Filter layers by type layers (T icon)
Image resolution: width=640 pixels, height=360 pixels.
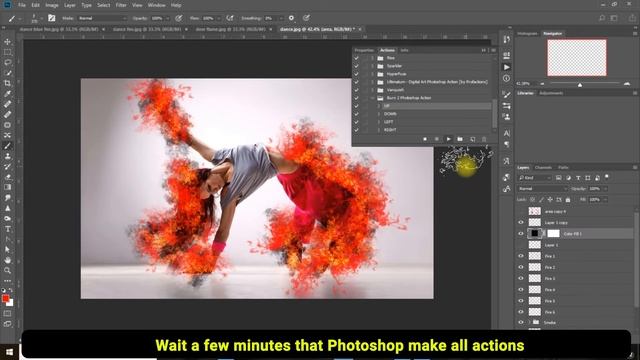click(578, 178)
